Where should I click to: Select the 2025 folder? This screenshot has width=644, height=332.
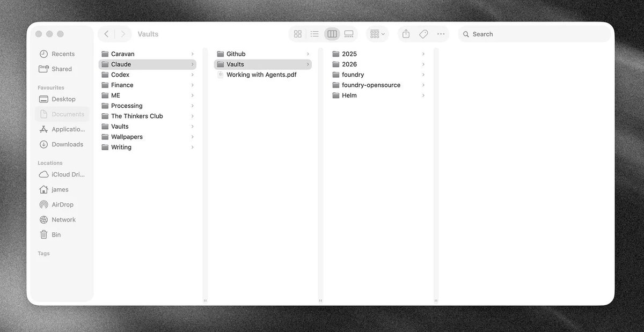click(378, 54)
